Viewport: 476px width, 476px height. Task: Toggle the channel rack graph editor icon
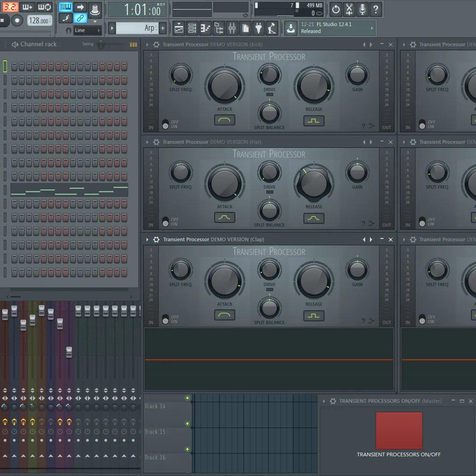(x=133, y=45)
